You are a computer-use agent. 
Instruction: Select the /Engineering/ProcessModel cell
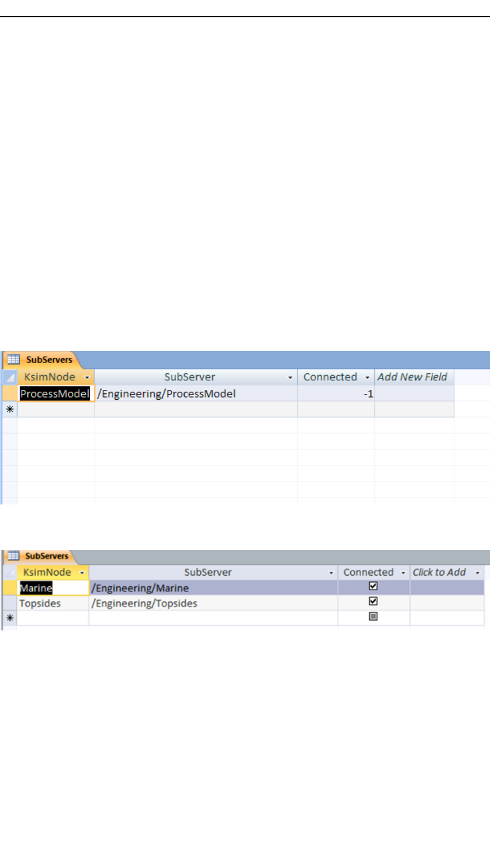click(x=196, y=393)
